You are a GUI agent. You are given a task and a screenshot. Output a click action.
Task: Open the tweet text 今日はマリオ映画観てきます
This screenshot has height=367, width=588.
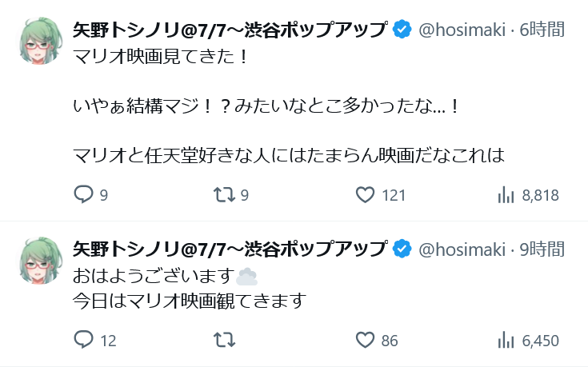click(x=190, y=301)
